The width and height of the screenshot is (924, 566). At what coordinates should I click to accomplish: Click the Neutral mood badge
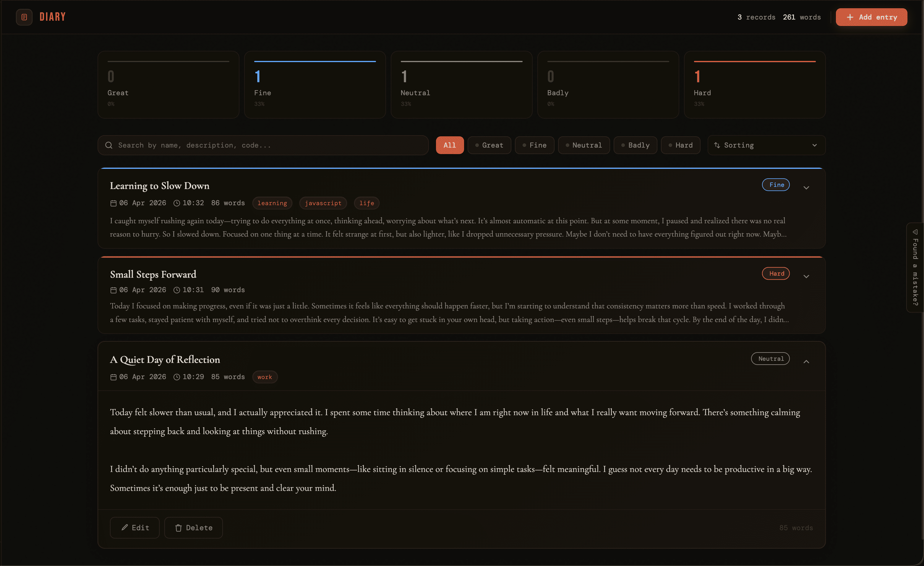click(x=770, y=359)
